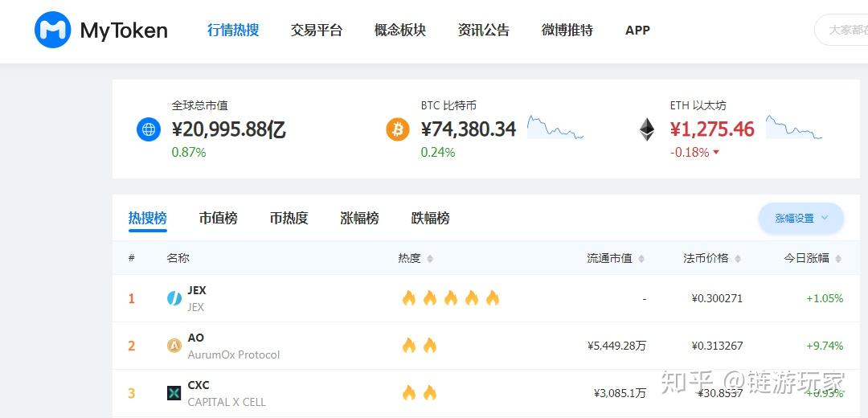
Task: Click total market cap ¥20,995.88亿
Action: coord(228,129)
